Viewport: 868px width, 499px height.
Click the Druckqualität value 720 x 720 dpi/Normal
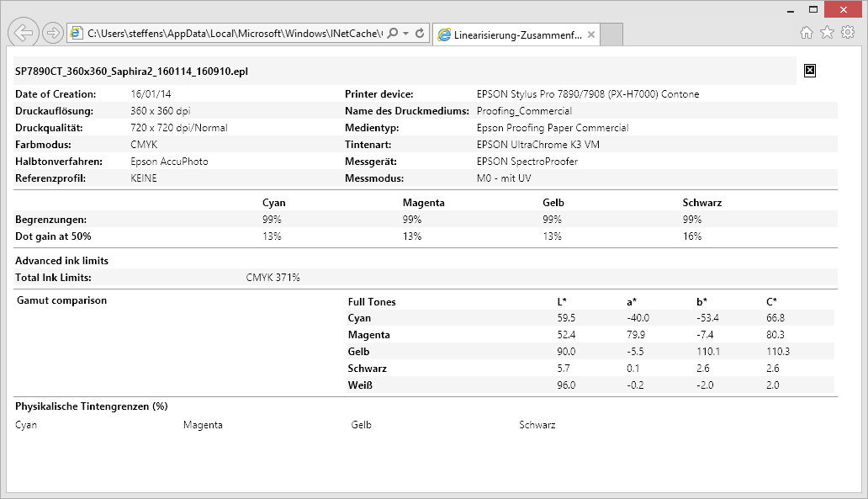coord(179,128)
